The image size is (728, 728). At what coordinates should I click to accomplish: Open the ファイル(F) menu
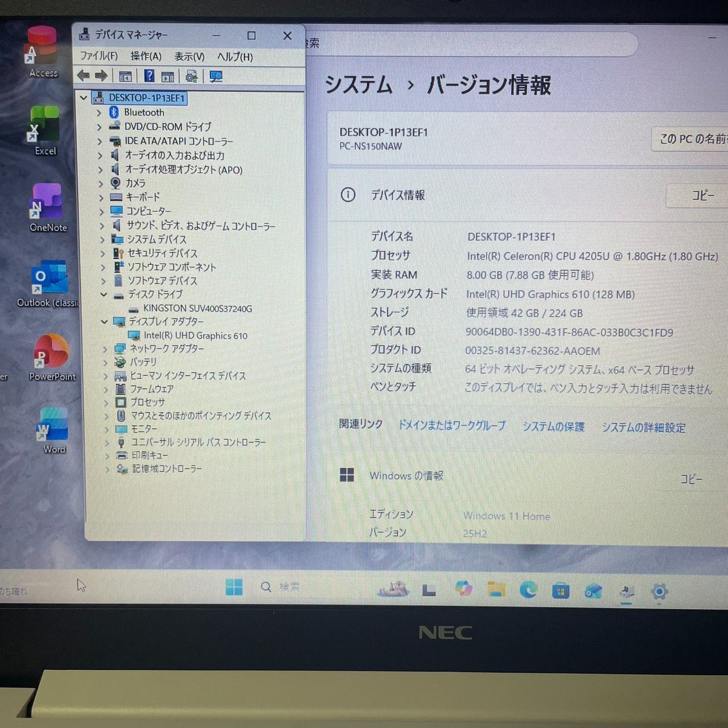click(98, 56)
